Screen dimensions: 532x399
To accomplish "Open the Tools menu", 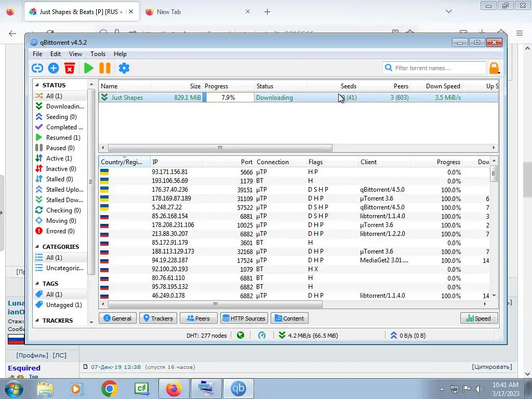I will pos(98,54).
